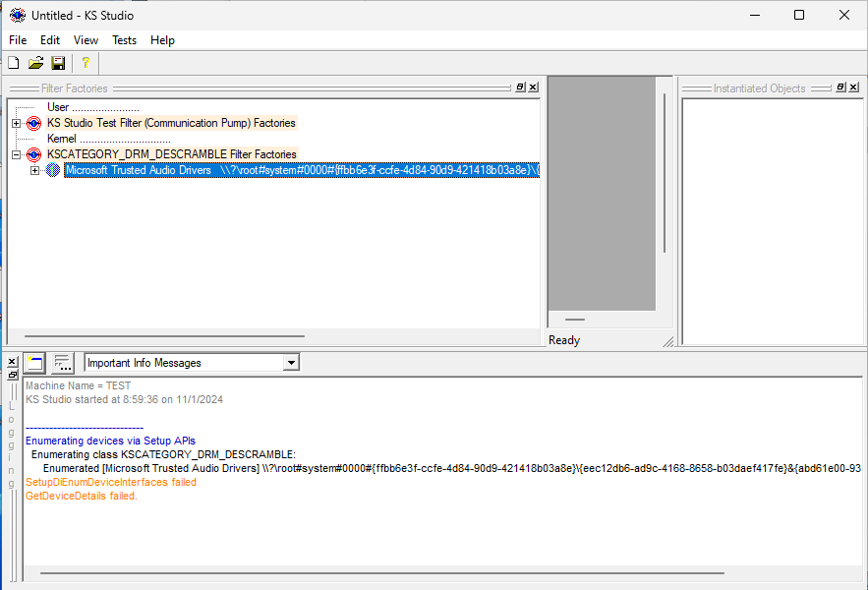Click the Open folder toolbar icon
The height and width of the screenshot is (590, 868).
(36, 63)
